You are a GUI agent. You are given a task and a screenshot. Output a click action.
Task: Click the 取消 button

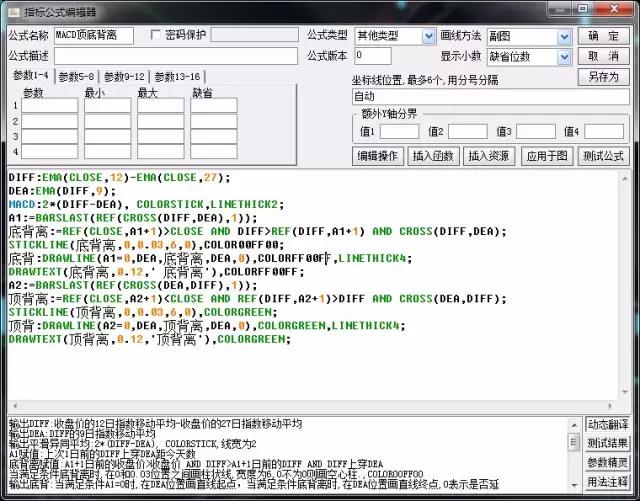pyautogui.click(x=604, y=56)
